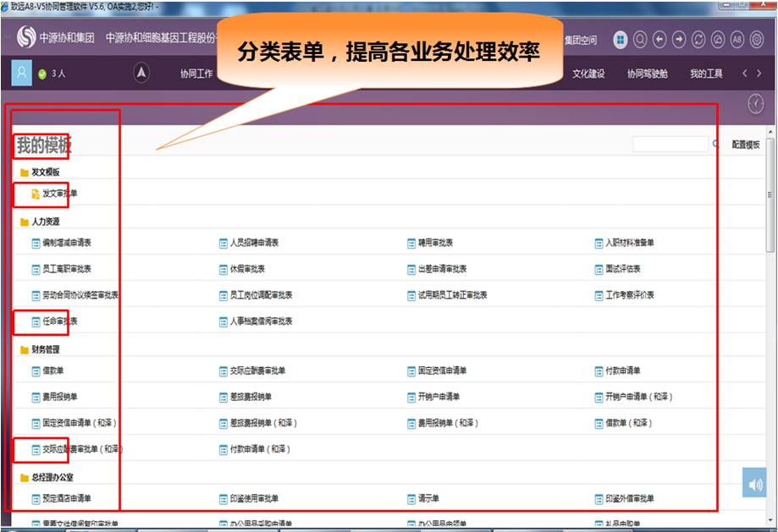Expand next menu items with right chevron
778x532 pixels.
[759, 74]
